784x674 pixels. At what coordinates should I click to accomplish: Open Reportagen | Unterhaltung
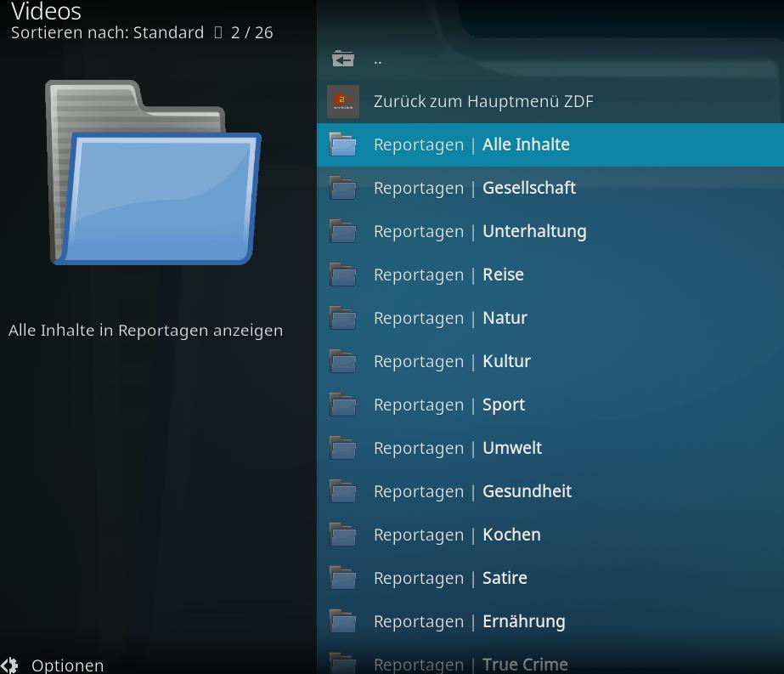(x=550, y=231)
